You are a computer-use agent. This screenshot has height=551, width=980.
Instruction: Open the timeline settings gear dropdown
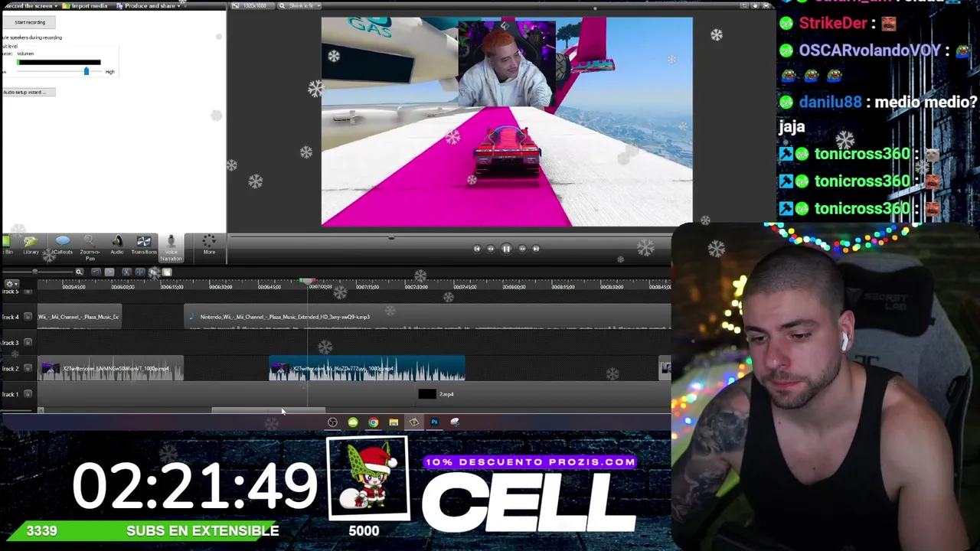pyautogui.click(x=11, y=284)
